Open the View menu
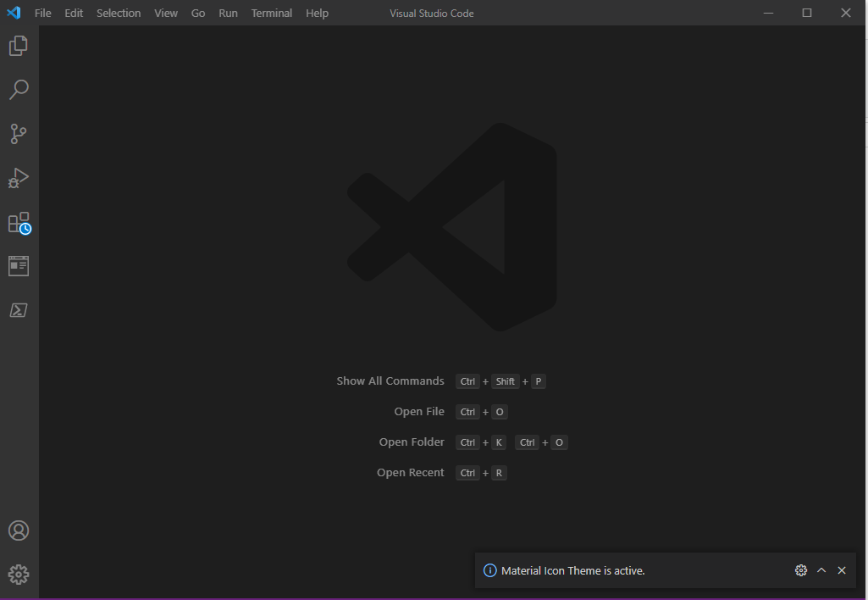Screen dimensions: 868x600 [166, 13]
